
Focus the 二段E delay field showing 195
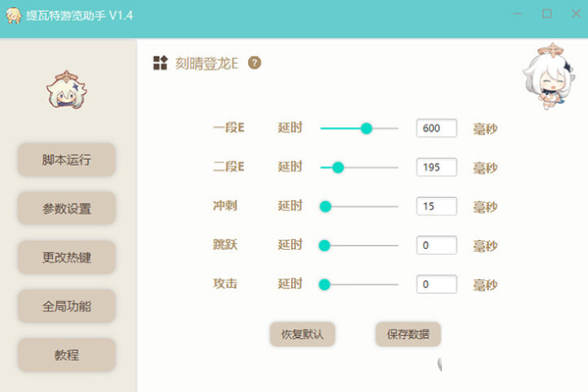pyautogui.click(x=436, y=168)
